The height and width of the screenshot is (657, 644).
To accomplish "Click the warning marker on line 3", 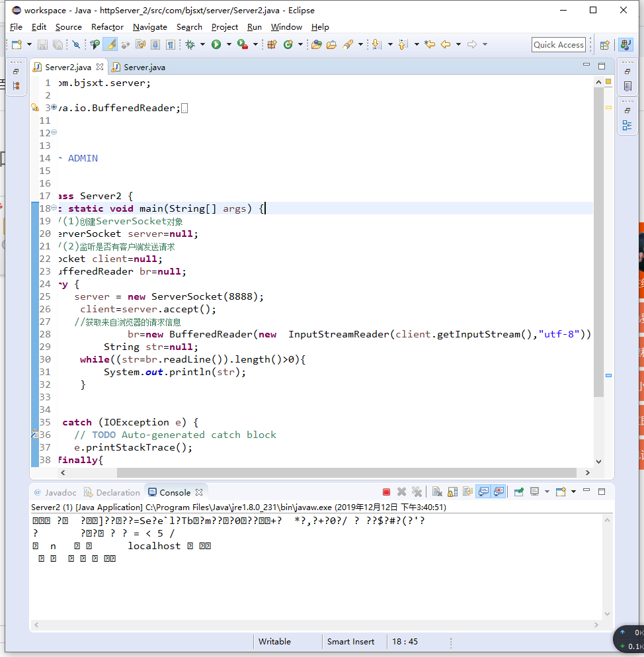I will (x=35, y=108).
